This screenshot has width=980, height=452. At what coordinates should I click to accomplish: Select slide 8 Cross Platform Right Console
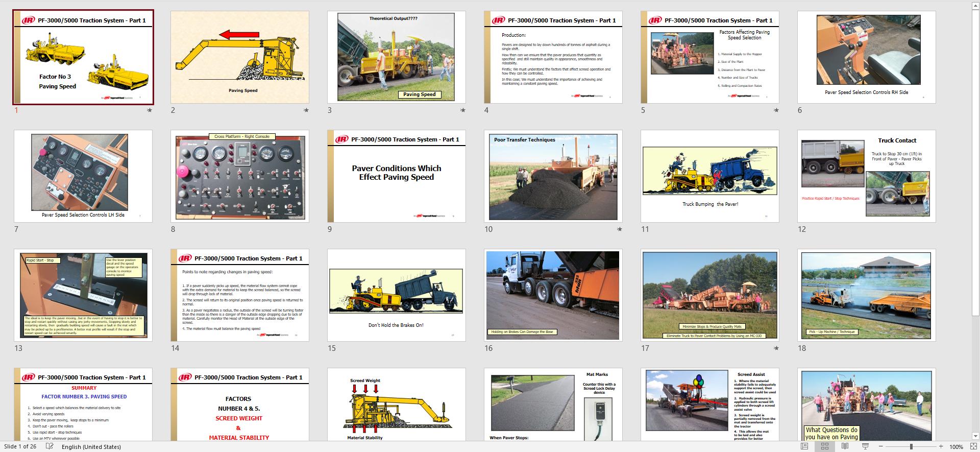tap(240, 176)
